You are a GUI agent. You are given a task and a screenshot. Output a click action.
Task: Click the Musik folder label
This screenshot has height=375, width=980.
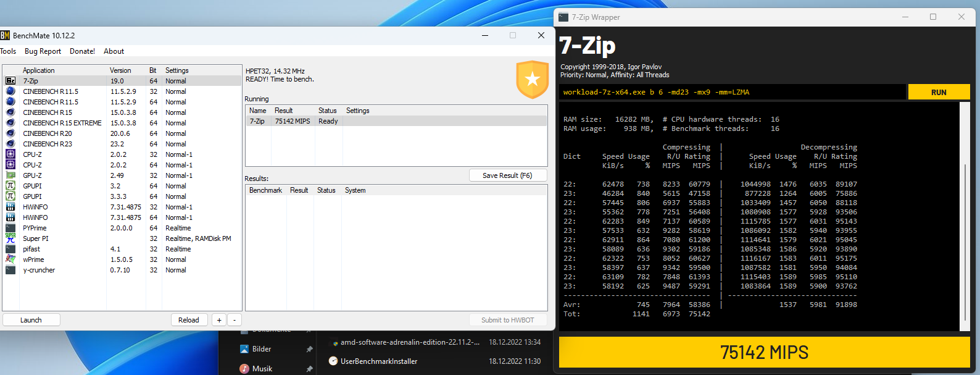tap(262, 369)
